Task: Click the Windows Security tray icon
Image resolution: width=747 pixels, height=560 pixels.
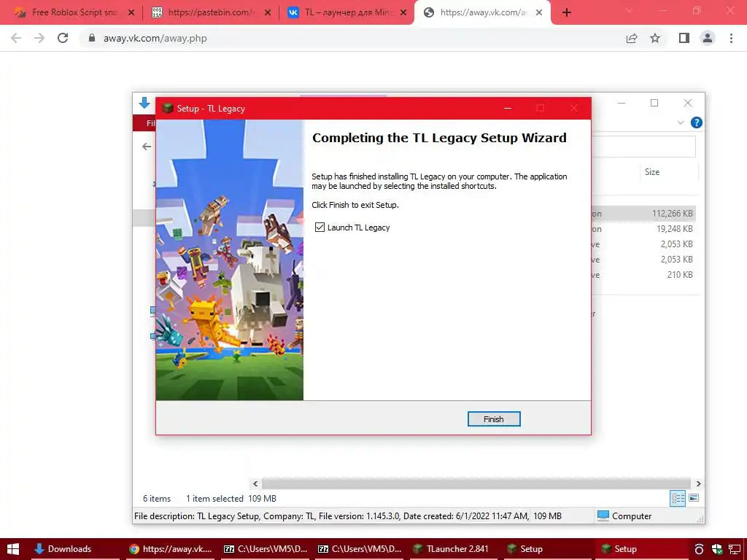Action: click(x=717, y=549)
